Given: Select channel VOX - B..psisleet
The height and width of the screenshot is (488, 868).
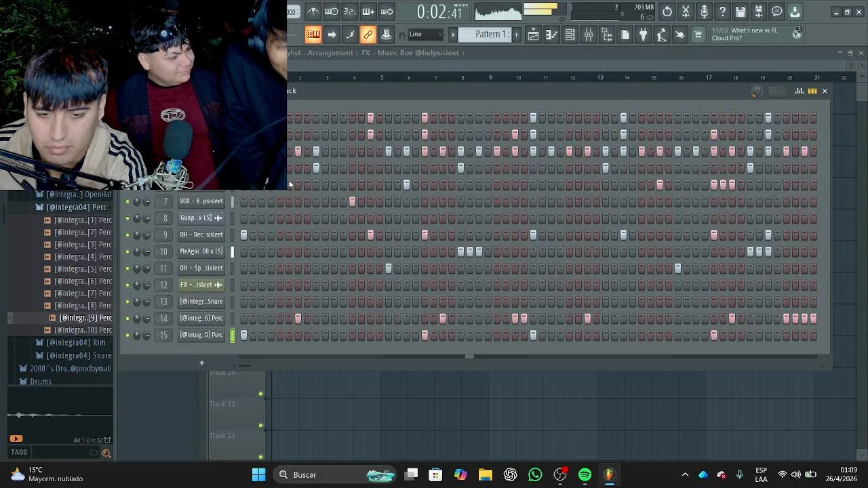Looking at the screenshot, I should coord(201,201).
